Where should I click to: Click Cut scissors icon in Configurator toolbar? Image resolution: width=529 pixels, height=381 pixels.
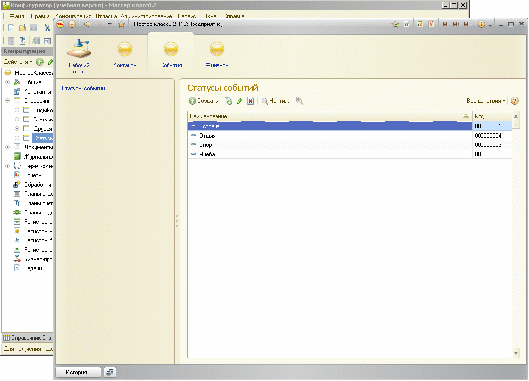(x=47, y=28)
